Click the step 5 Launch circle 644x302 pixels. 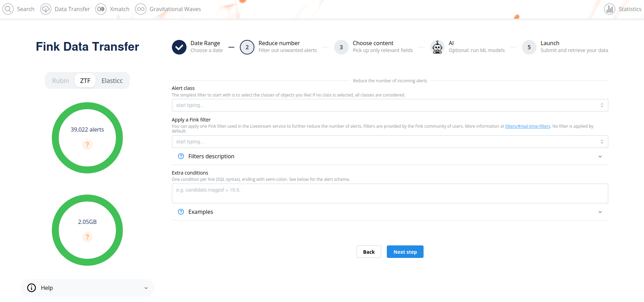click(529, 47)
